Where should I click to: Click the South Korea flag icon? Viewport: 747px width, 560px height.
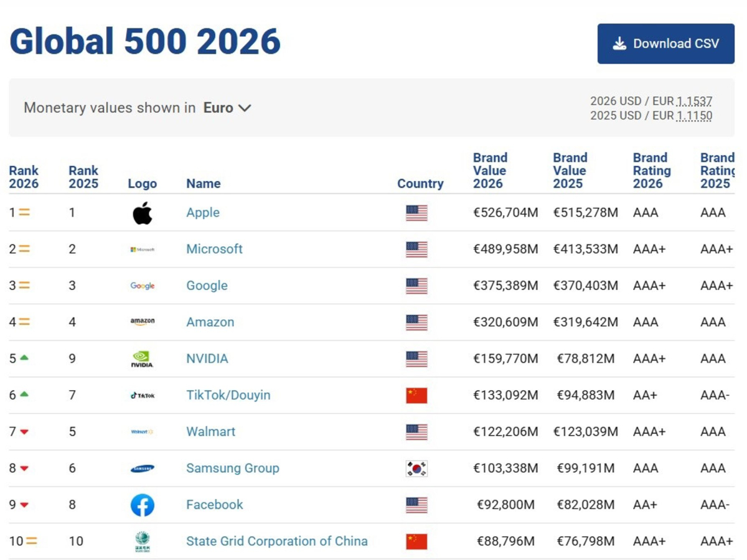[416, 469]
